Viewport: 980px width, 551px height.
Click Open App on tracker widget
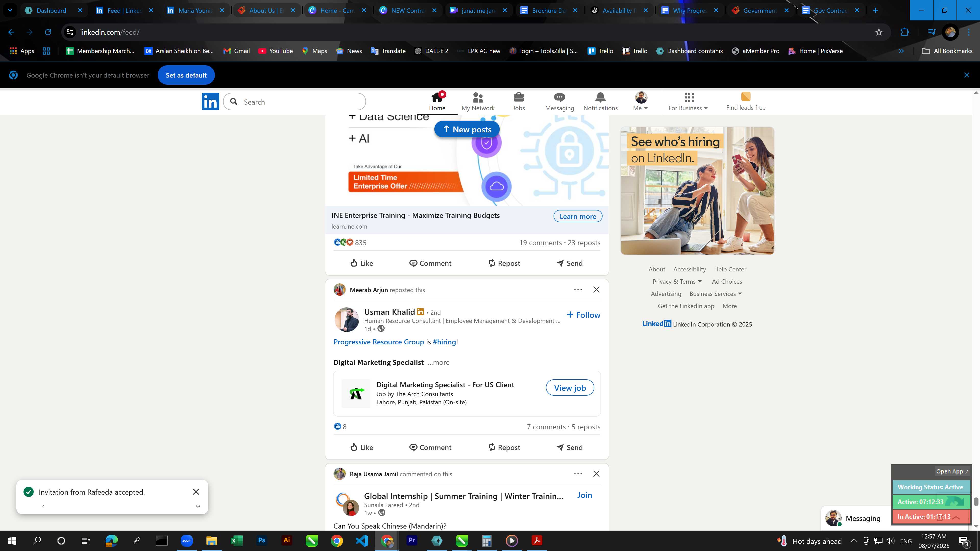pyautogui.click(x=952, y=471)
